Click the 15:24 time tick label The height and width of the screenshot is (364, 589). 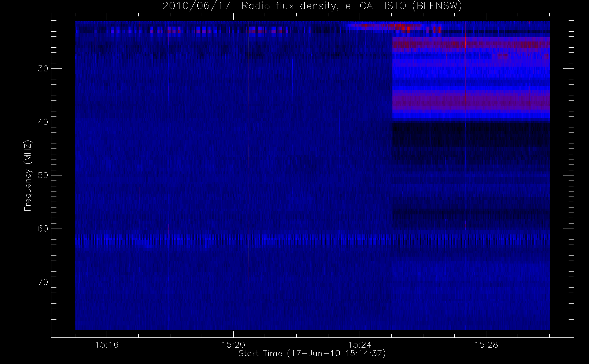pyautogui.click(x=360, y=345)
